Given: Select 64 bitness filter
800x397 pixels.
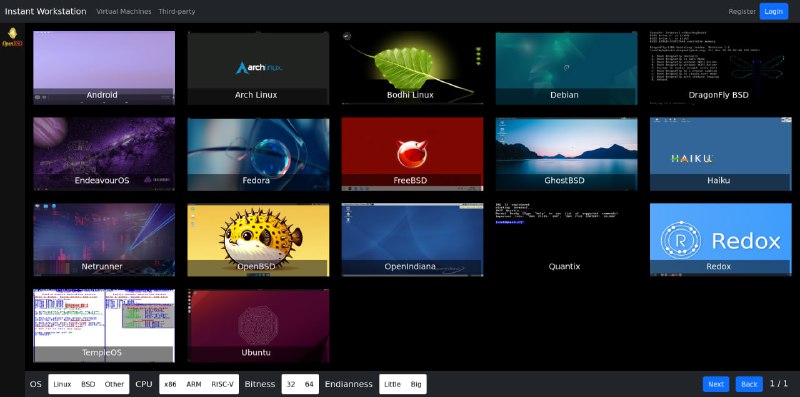Looking at the screenshot, I should point(309,384).
